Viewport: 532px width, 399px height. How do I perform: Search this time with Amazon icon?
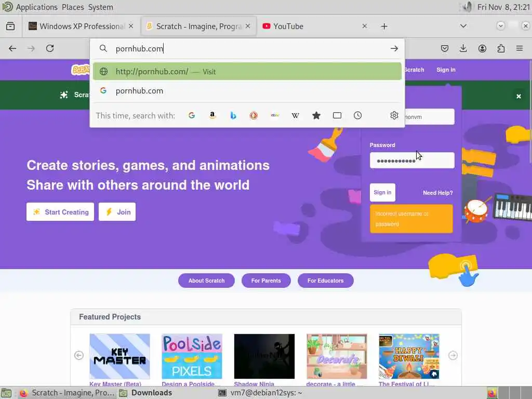pyautogui.click(x=212, y=115)
